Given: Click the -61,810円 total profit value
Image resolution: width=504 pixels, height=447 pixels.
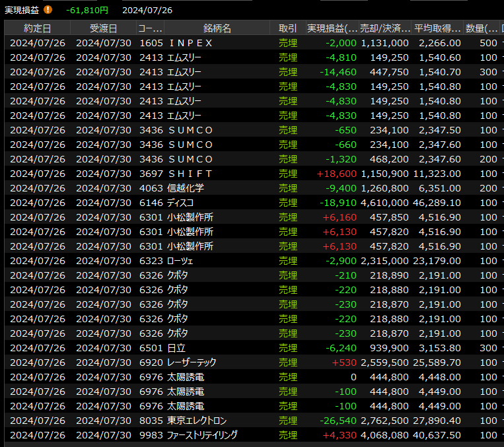Looking at the screenshot, I should tap(87, 10).
